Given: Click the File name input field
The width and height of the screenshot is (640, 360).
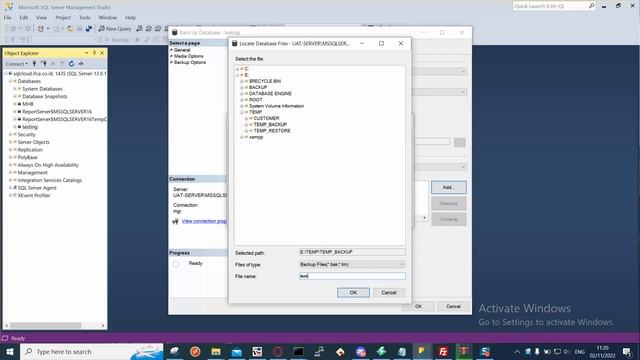Looking at the screenshot, I should pyautogui.click(x=352, y=276).
